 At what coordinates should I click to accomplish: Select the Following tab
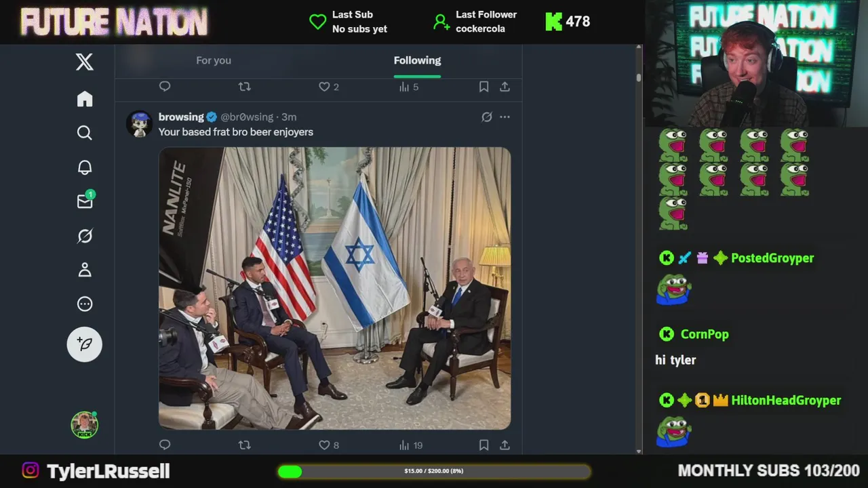[x=417, y=60]
